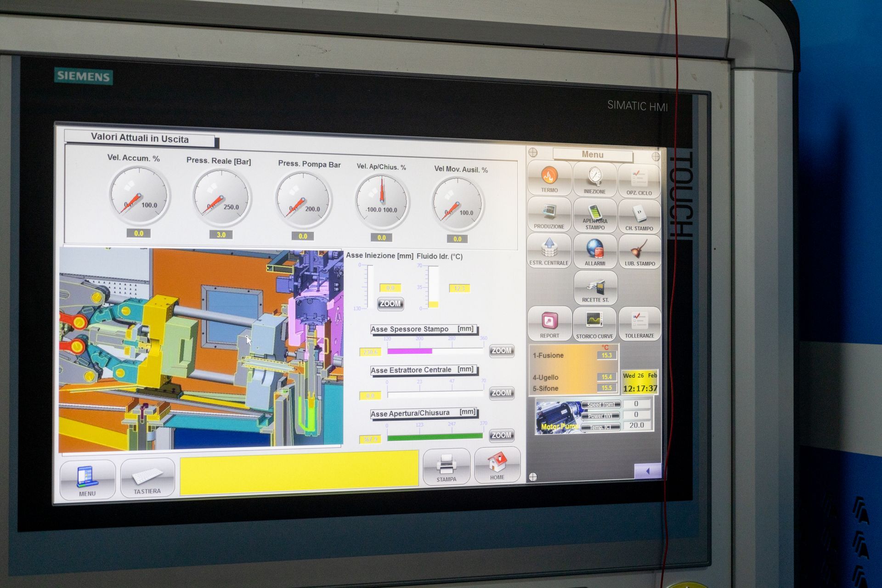This screenshot has width=882, height=588.
Task: Open the MENU button at bottom left
Action: click(x=87, y=480)
